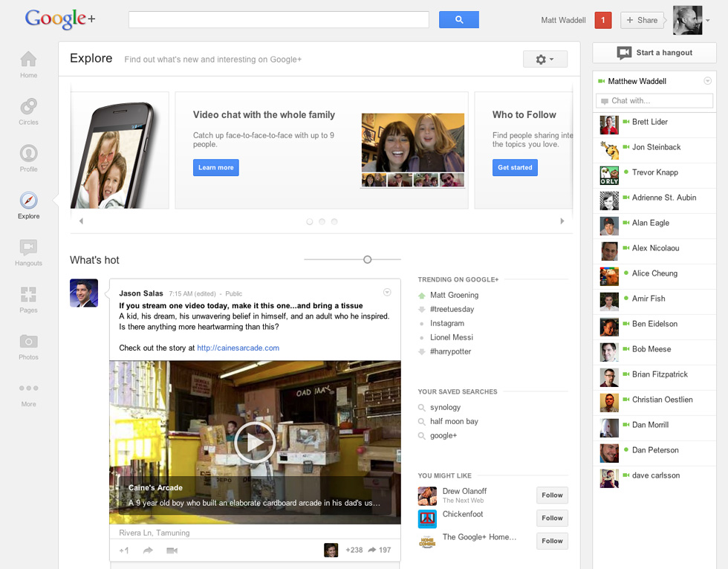Adjust the What's hot slider handle
The height and width of the screenshot is (569, 728).
pyautogui.click(x=367, y=259)
